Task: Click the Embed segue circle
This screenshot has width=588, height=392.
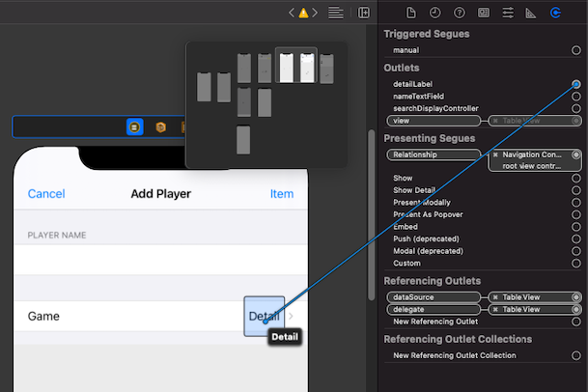Action: pos(576,227)
